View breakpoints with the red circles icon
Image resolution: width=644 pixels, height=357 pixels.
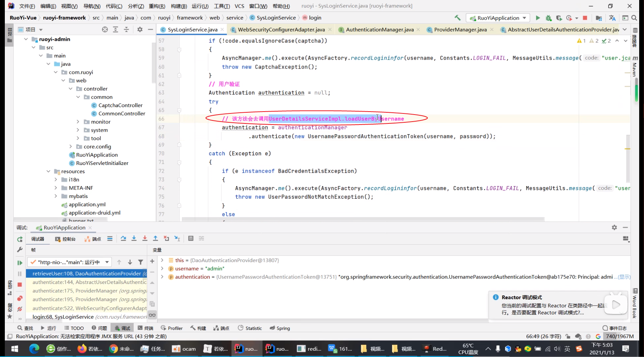click(x=20, y=298)
